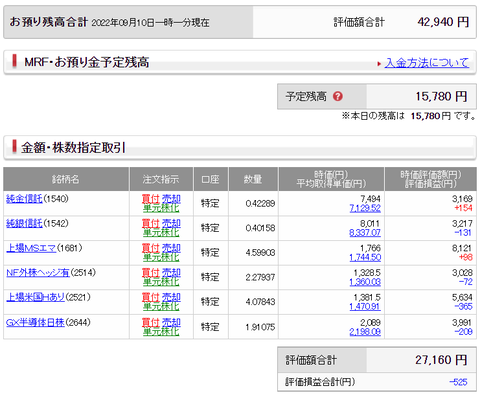Open average cost link 2,198.09

(365, 332)
